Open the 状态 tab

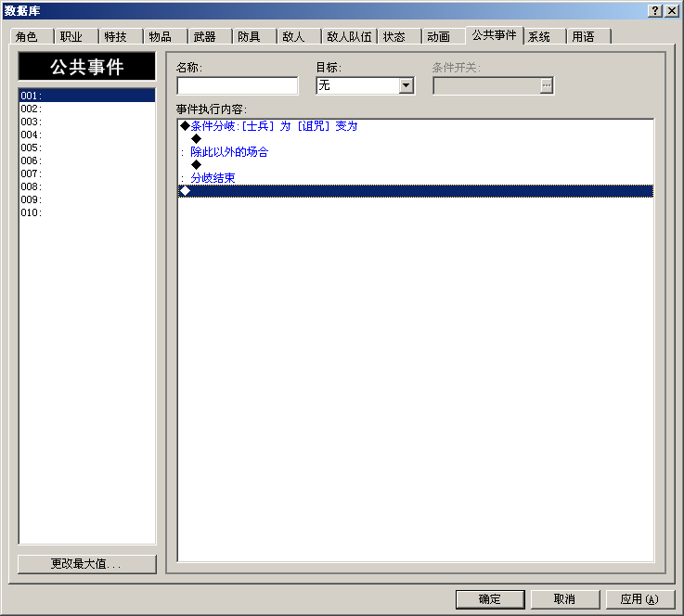pyautogui.click(x=399, y=36)
